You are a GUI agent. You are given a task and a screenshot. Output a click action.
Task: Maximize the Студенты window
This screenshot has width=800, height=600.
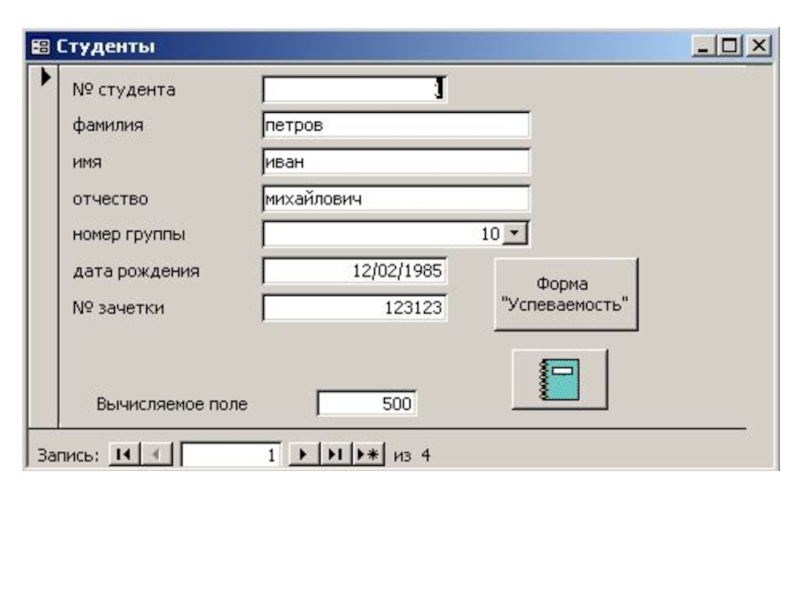tap(730, 46)
